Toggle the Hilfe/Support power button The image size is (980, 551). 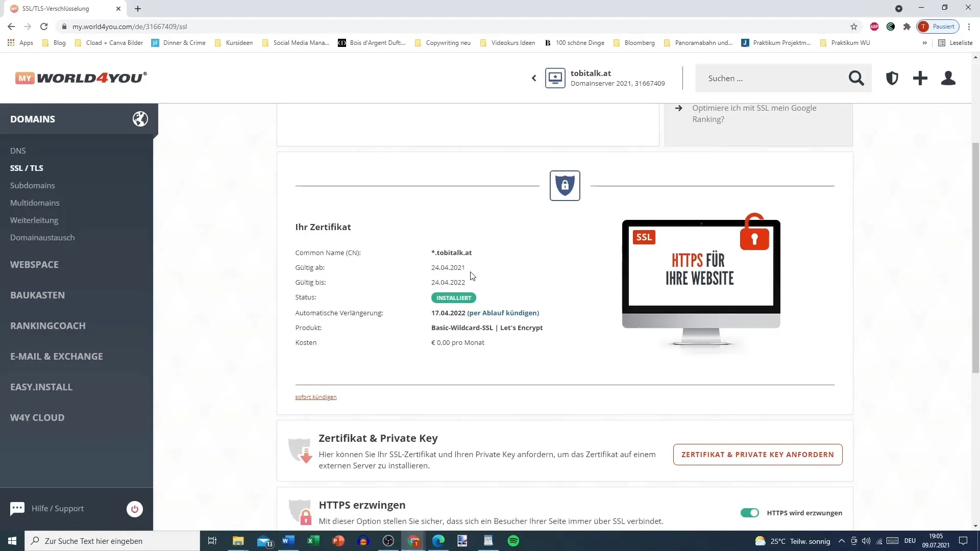(x=134, y=509)
